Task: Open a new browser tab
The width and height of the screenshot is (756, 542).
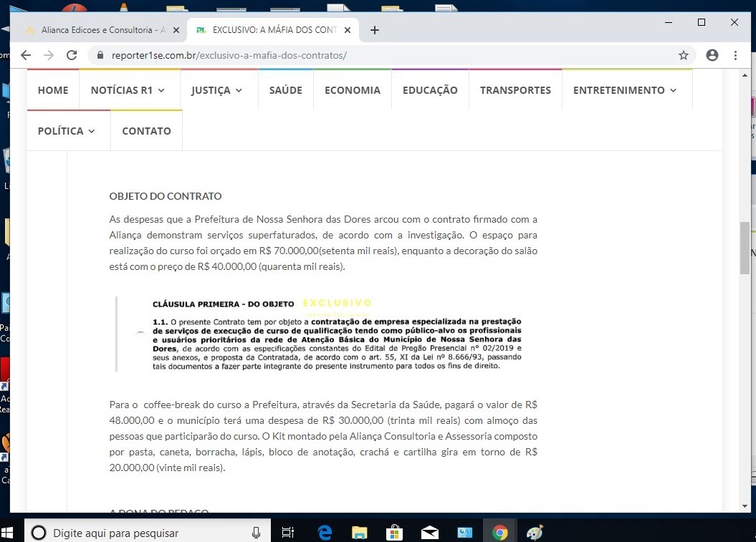Action: [374, 30]
